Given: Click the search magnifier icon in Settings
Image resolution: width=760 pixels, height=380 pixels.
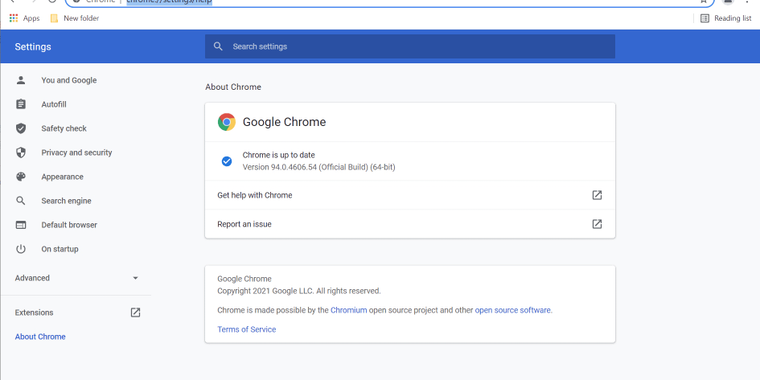Looking at the screenshot, I should pyautogui.click(x=218, y=47).
